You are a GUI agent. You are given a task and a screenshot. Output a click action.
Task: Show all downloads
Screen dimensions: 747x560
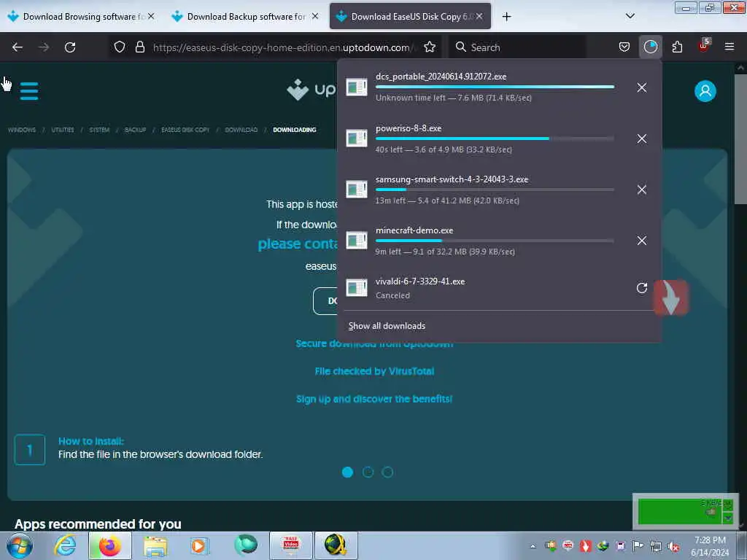[387, 326]
